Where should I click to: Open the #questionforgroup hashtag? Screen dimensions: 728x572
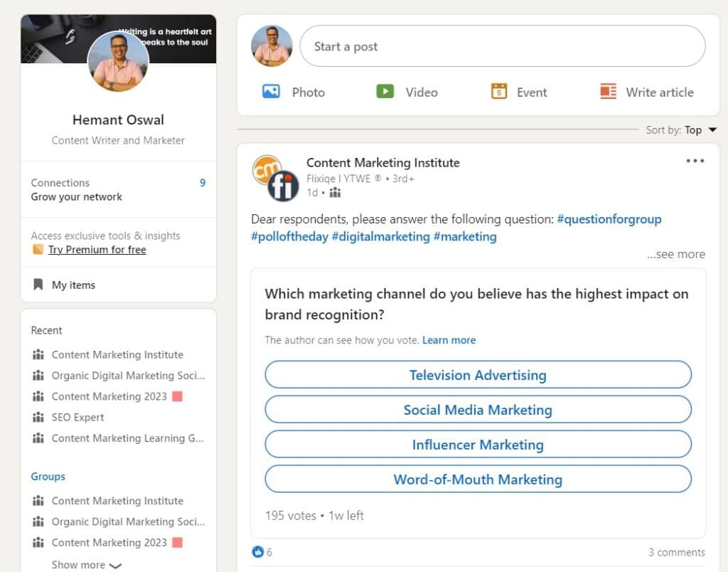pyautogui.click(x=609, y=219)
